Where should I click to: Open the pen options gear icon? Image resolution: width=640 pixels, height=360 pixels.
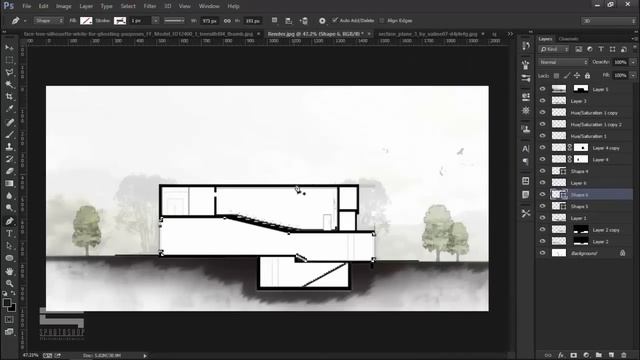tap(322, 20)
